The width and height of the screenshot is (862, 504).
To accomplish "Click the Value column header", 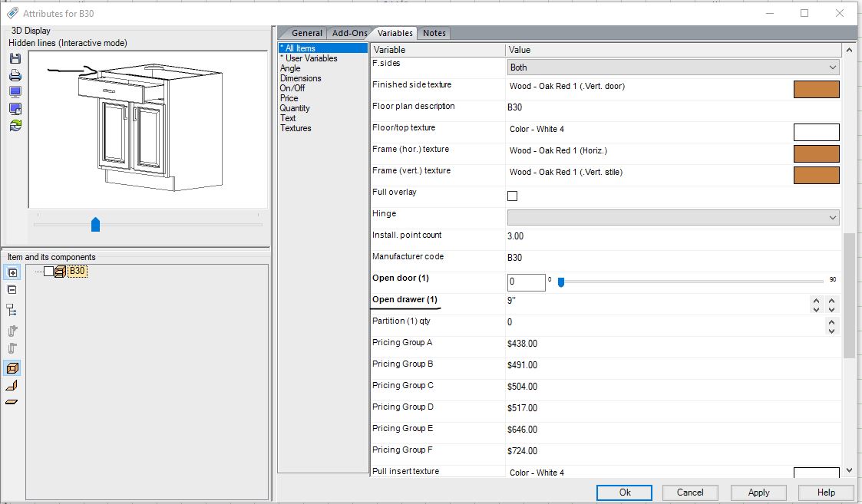I will pos(673,50).
